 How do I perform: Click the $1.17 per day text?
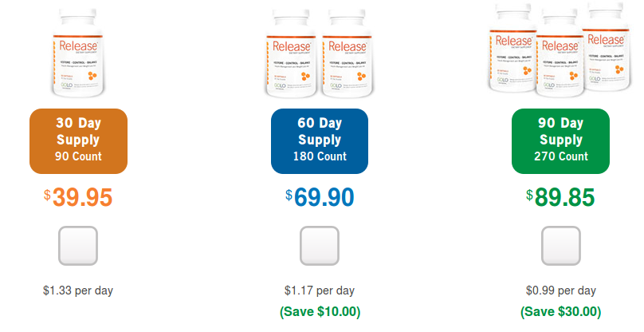[320, 290]
